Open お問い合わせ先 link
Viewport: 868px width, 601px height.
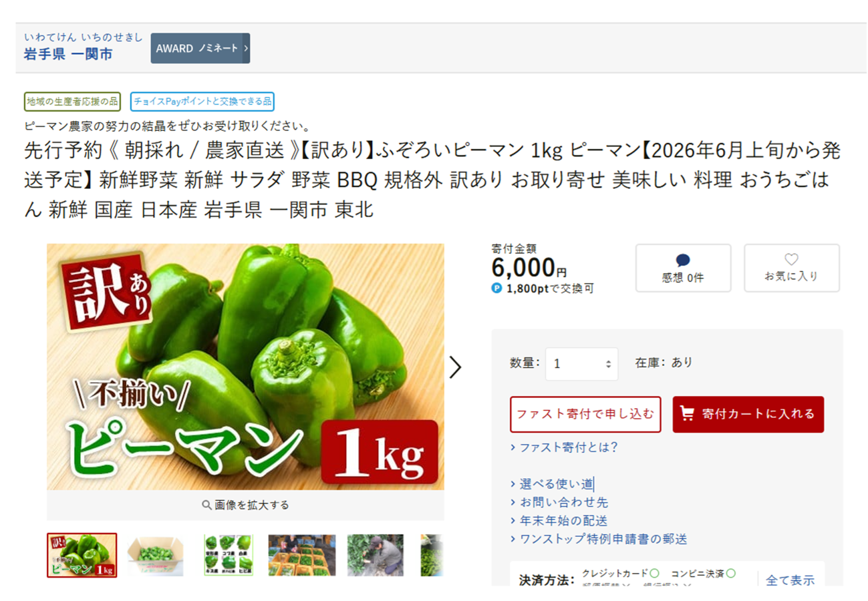pyautogui.click(x=559, y=502)
